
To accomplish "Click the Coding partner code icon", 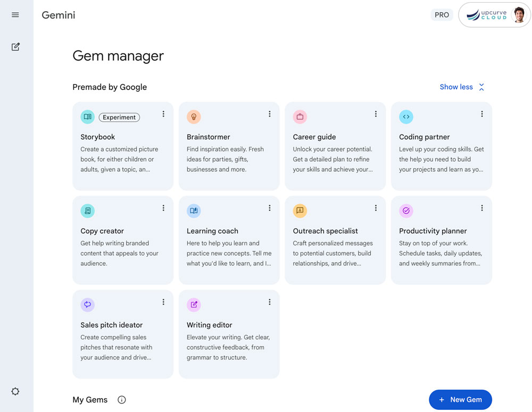I will pyautogui.click(x=406, y=117).
